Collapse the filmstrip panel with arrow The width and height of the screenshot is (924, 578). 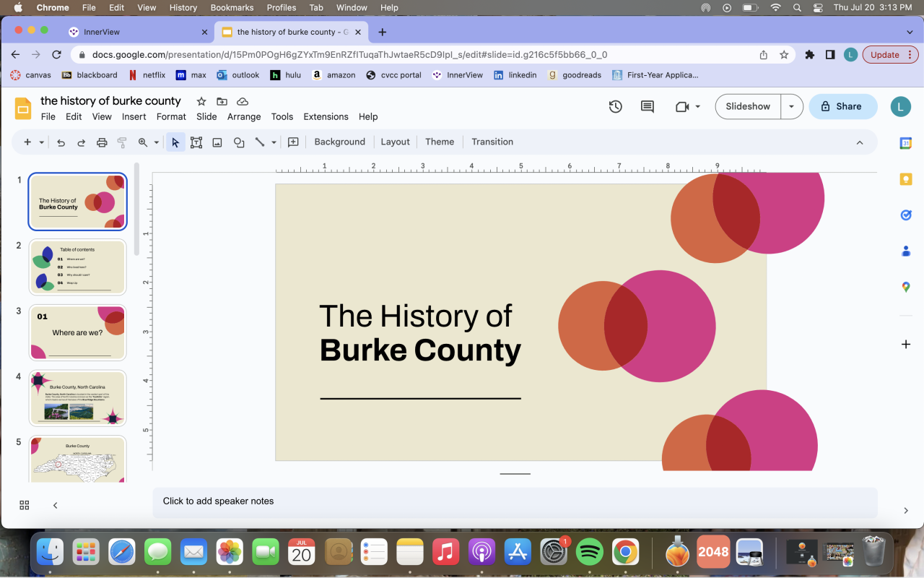56,505
